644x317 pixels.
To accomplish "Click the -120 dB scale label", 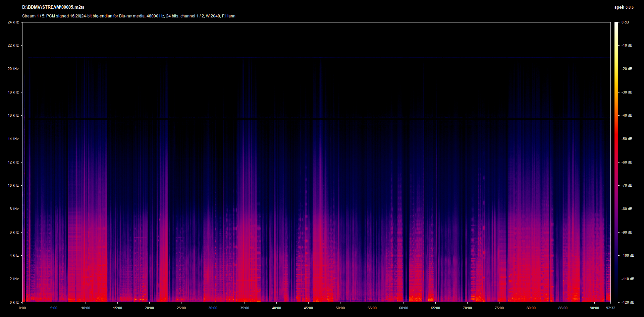I will (x=627, y=302).
